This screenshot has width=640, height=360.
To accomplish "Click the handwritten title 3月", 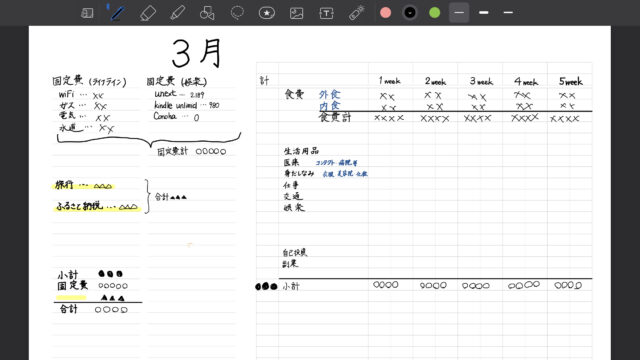I will (x=197, y=53).
